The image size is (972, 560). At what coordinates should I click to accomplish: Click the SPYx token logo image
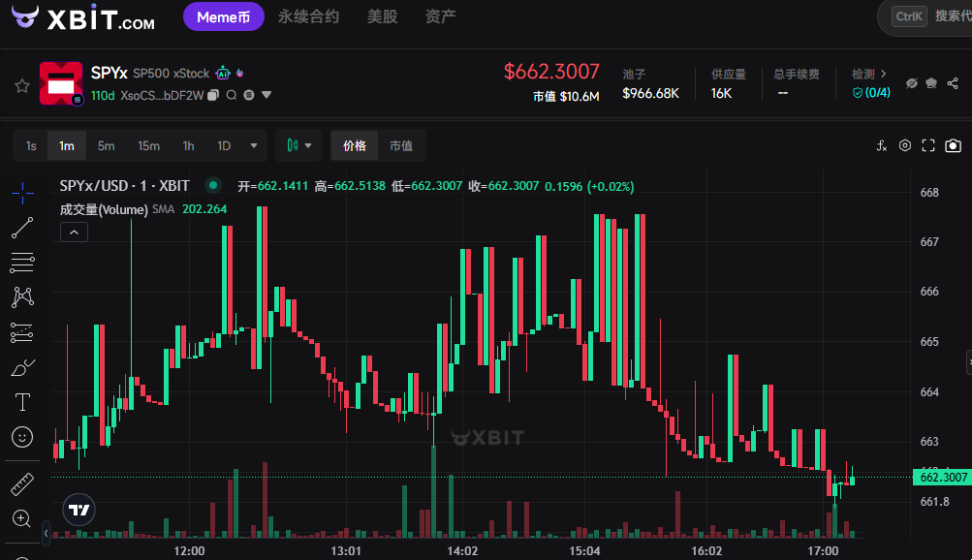(61, 83)
